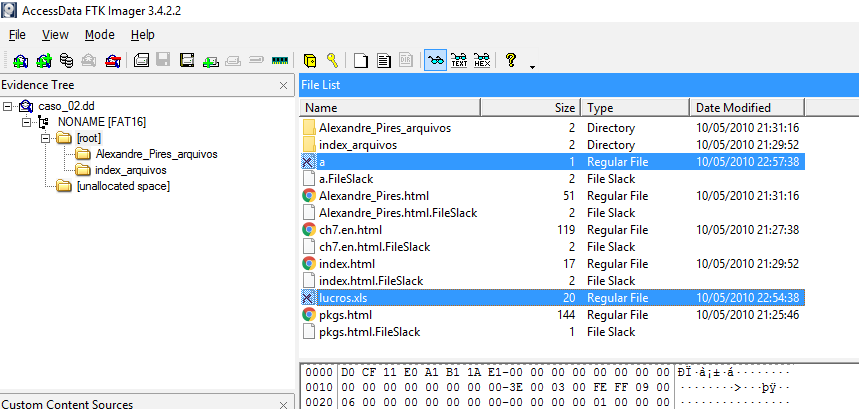
Task: Open the Help menu
Action: coord(142,34)
